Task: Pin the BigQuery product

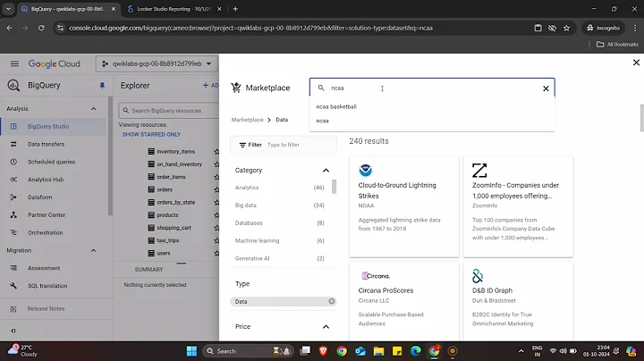Action: [x=102, y=85]
